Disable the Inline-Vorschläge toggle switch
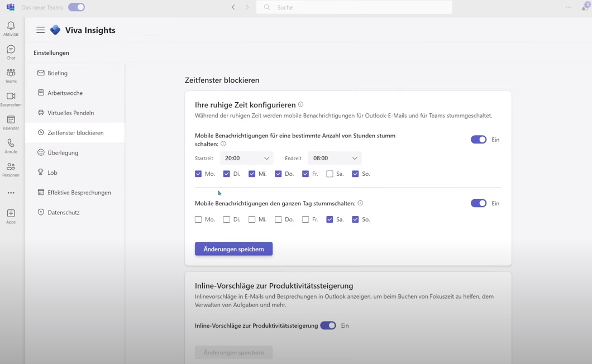 328,325
